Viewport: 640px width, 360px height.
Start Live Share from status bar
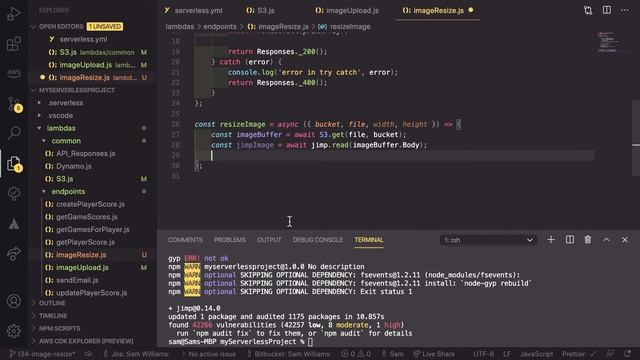[434, 354]
